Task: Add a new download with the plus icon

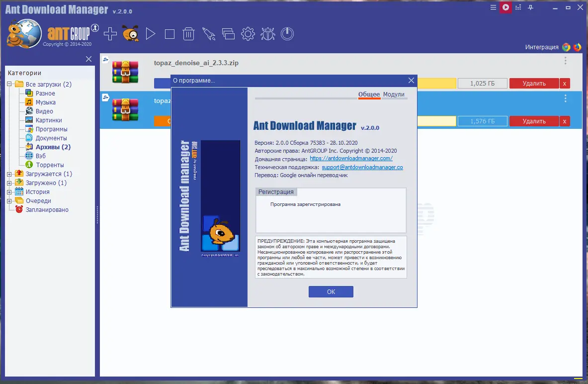Action: (110, 34)
